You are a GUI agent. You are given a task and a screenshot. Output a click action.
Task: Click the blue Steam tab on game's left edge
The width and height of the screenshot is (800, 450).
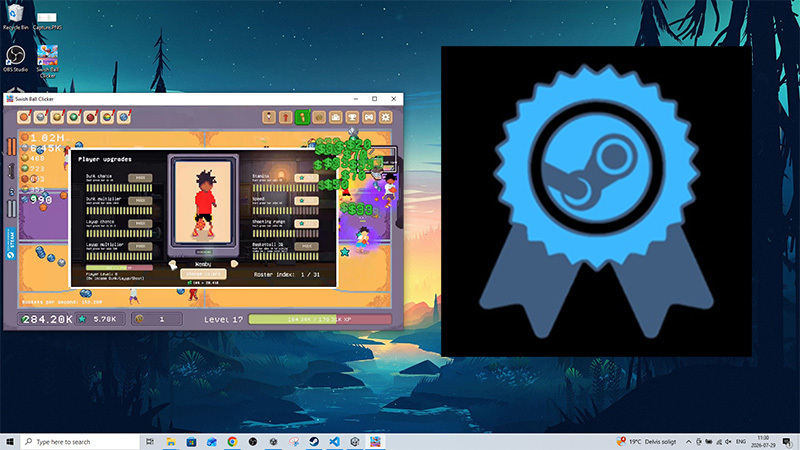(11, 244)
